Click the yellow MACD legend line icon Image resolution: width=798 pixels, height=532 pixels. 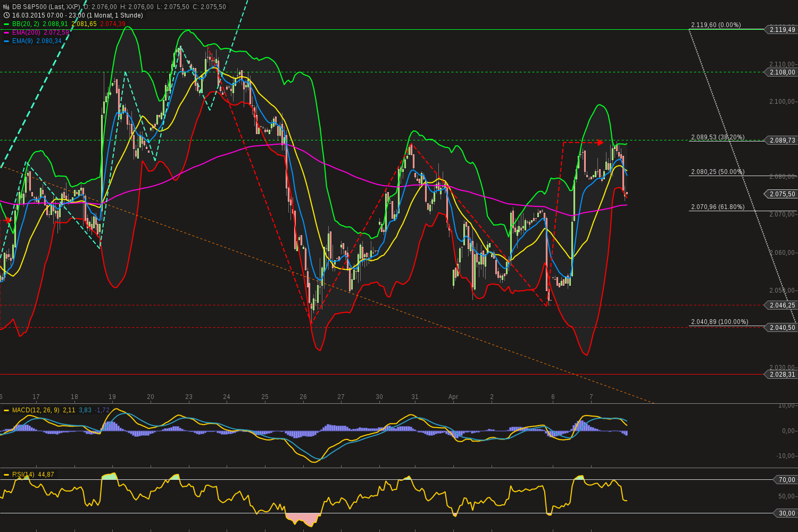click(5, 410)
